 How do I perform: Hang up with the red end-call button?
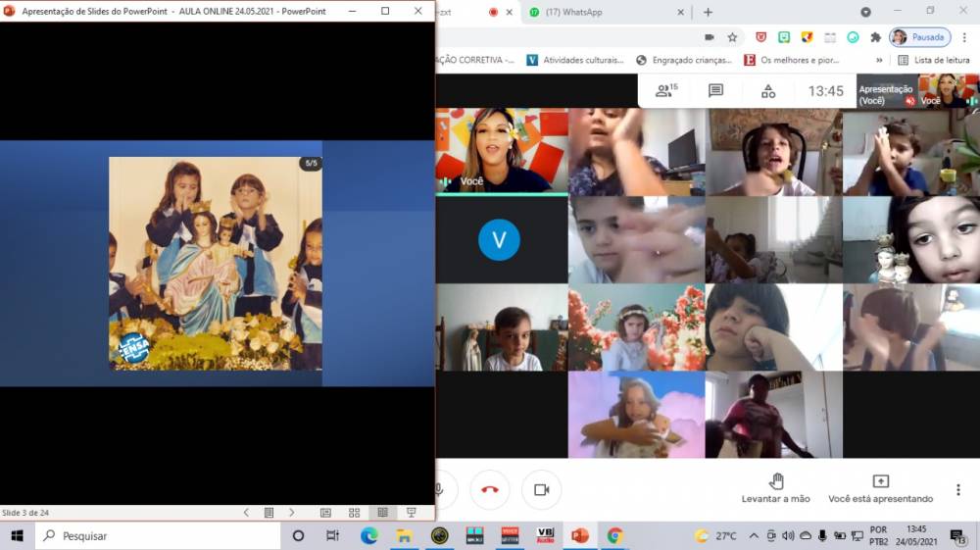click(x=490, y=489)
